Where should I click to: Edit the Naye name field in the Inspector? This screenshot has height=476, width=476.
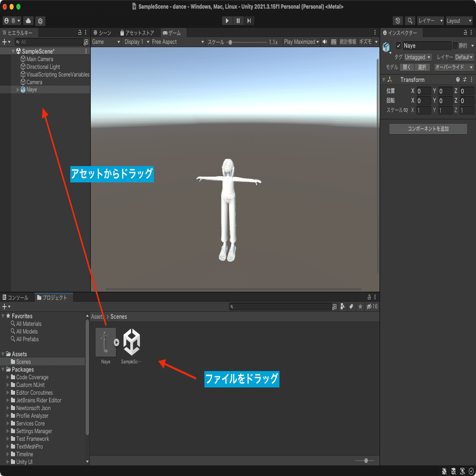point(427,46)
